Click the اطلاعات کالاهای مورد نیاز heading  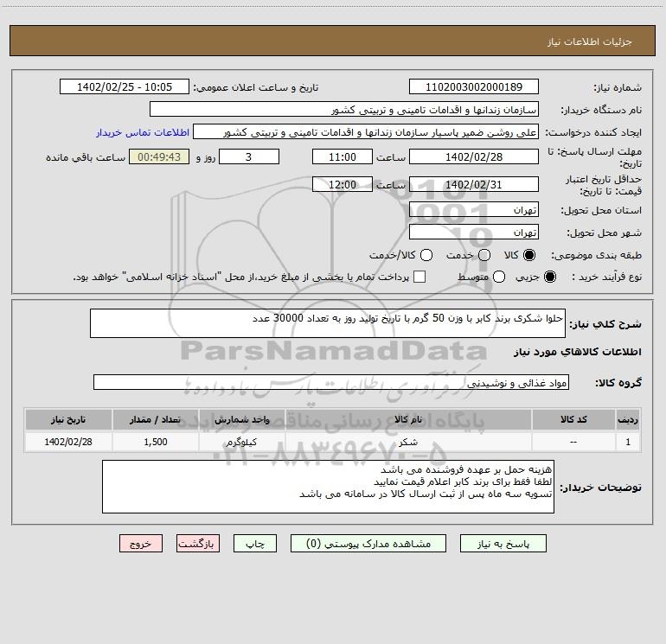pos(578,352)
